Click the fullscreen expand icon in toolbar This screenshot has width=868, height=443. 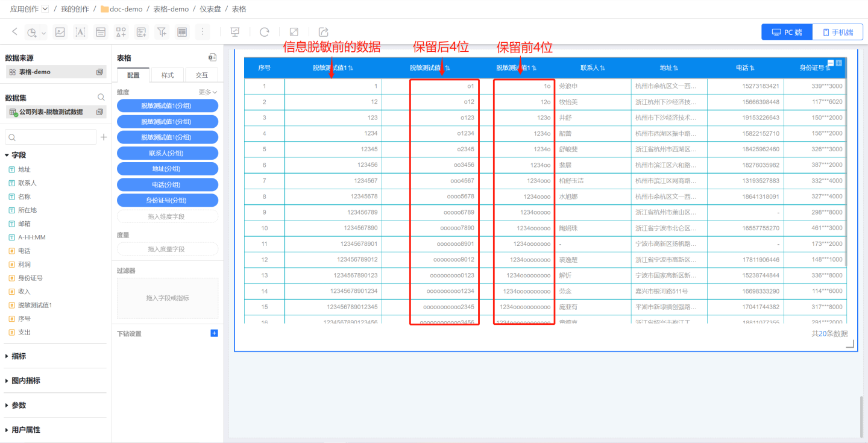click(294, 32)
